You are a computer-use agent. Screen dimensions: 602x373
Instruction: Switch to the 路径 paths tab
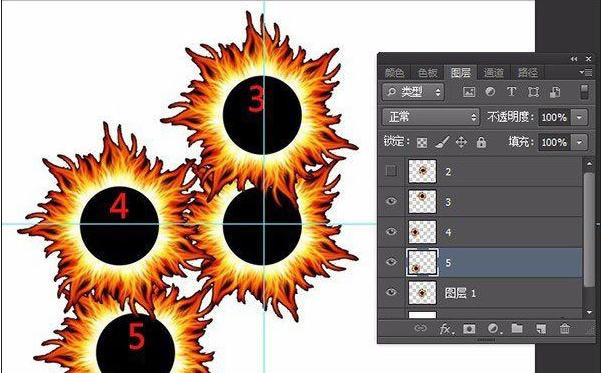click(528, 73)
